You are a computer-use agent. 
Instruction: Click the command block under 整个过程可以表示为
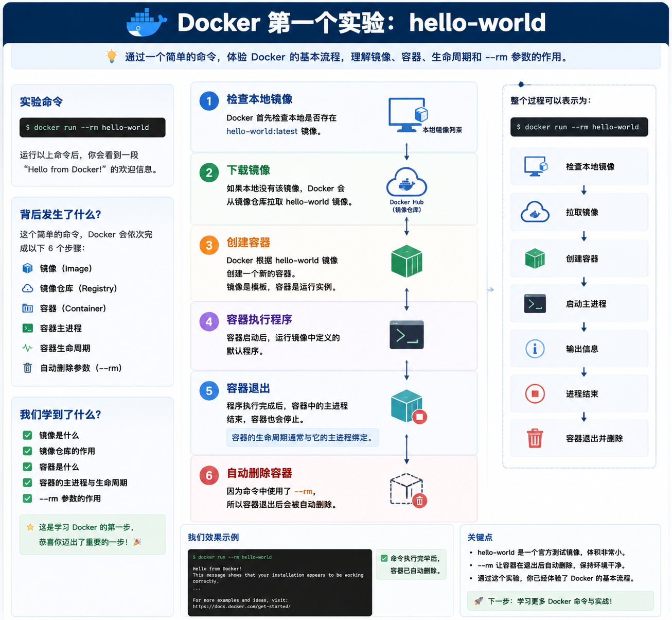[579, 127]
